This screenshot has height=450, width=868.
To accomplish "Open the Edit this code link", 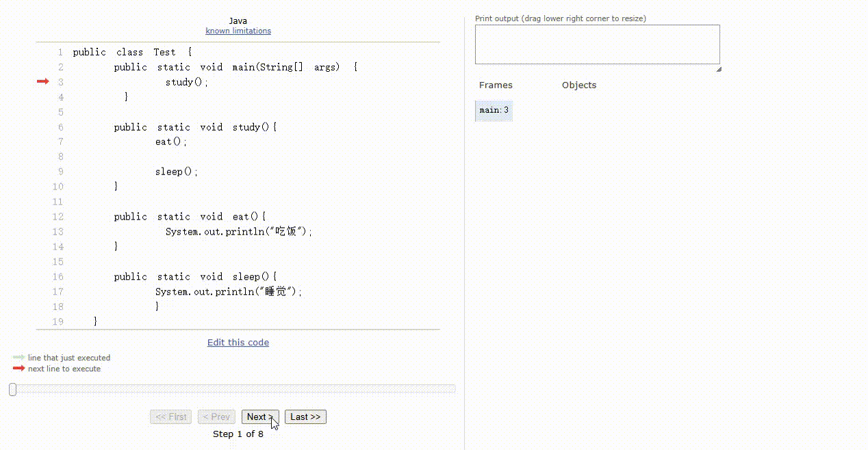I will pyautogui.click(x=238, y=343).
